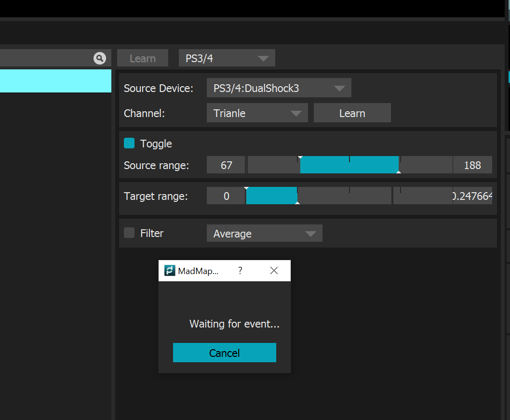Enable the Filter checkbox
The height and width of the screenshot is (420, 510).
pyautogui.click(x=129, y=233)
